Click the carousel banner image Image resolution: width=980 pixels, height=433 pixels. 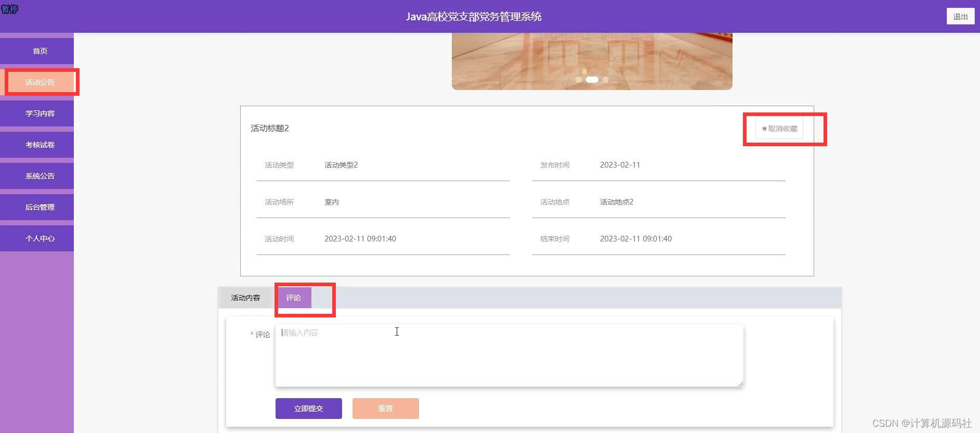click(x=592, y=61)
